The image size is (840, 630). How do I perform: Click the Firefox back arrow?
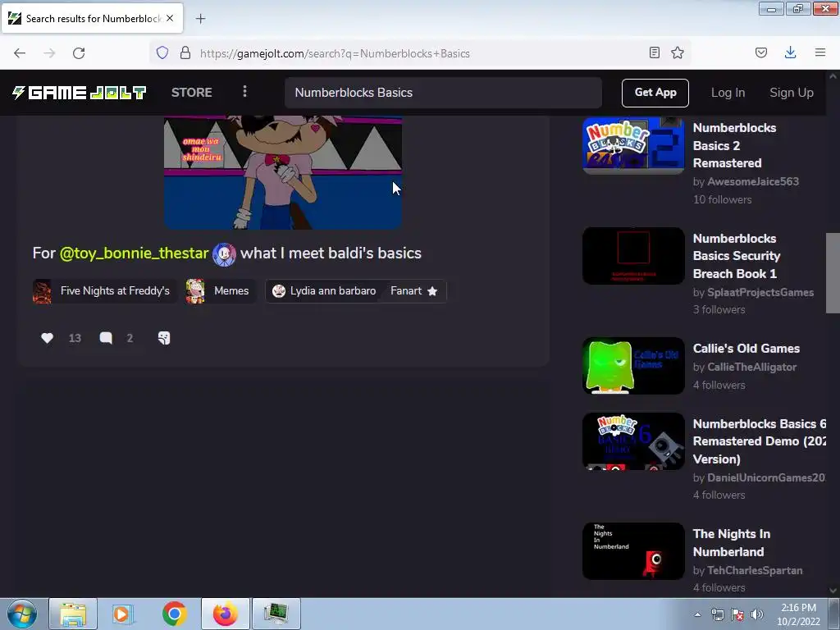20,53
